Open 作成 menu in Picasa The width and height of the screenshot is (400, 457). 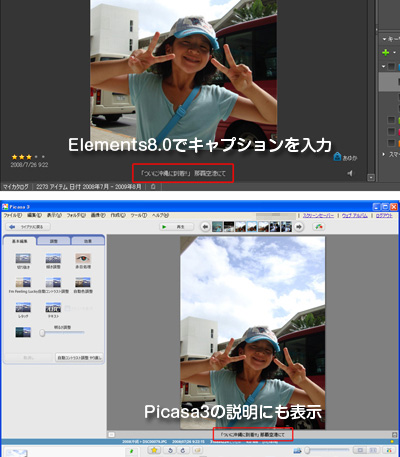pos(118,215)
